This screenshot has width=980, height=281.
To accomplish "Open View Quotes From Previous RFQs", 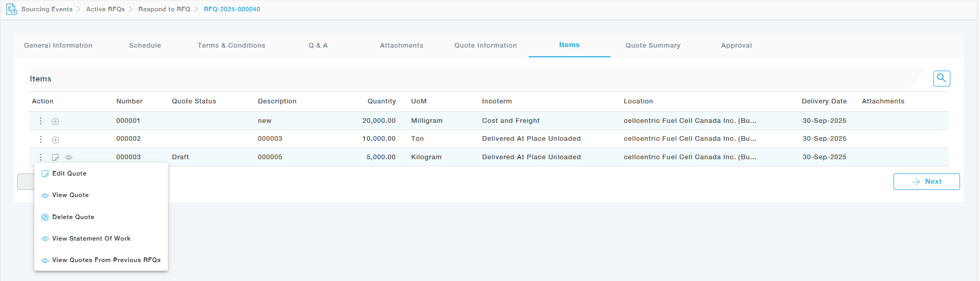I will [x=106, y=260].
